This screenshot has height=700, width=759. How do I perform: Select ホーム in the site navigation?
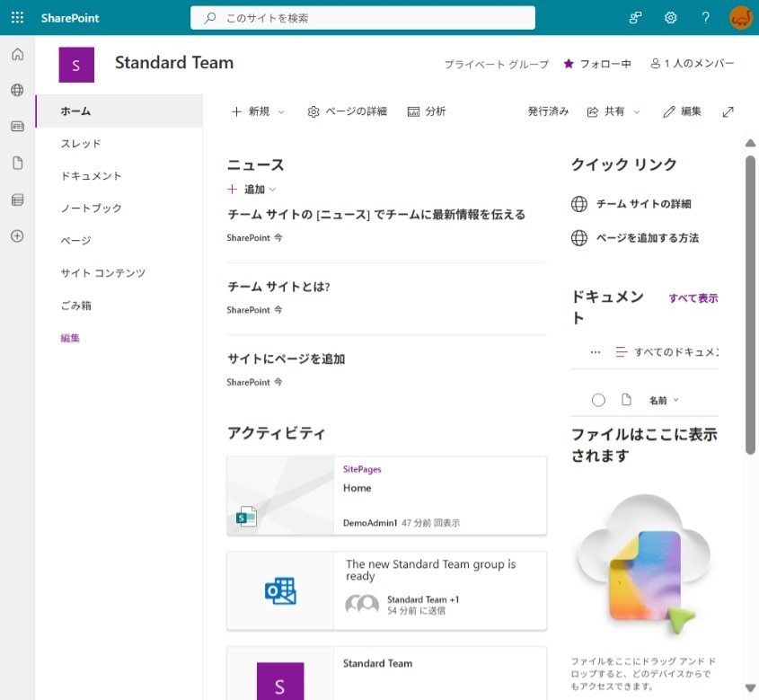[119, 111]
